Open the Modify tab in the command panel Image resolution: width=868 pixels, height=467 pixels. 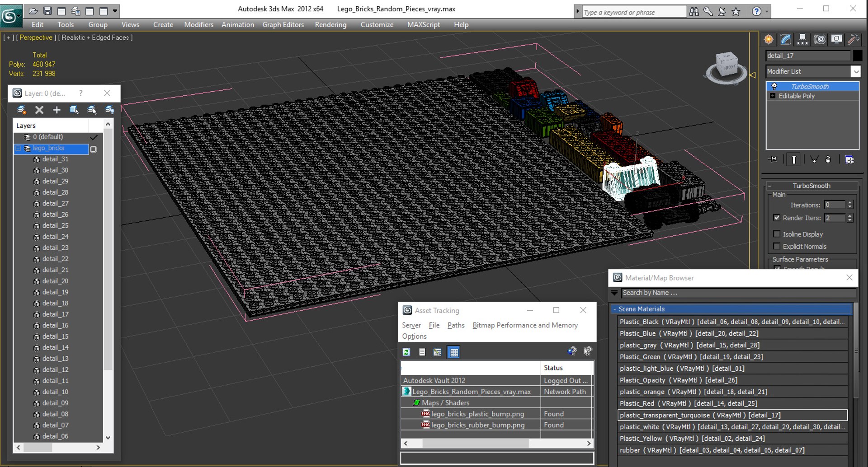pyautogui.click(x=786, y=40)
